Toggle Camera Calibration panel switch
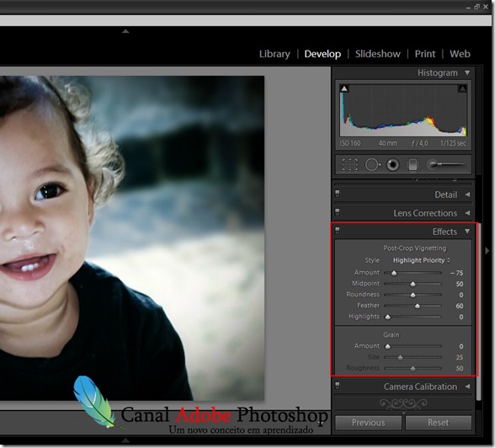The width and height of the screenshot is (495, 448). tap(337, 386)
